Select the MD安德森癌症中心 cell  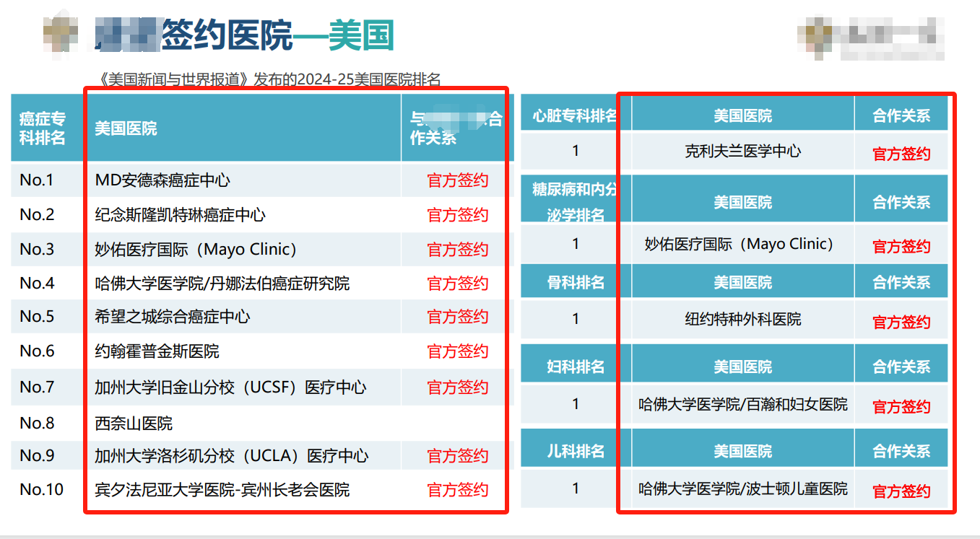[x=162, y=180]
